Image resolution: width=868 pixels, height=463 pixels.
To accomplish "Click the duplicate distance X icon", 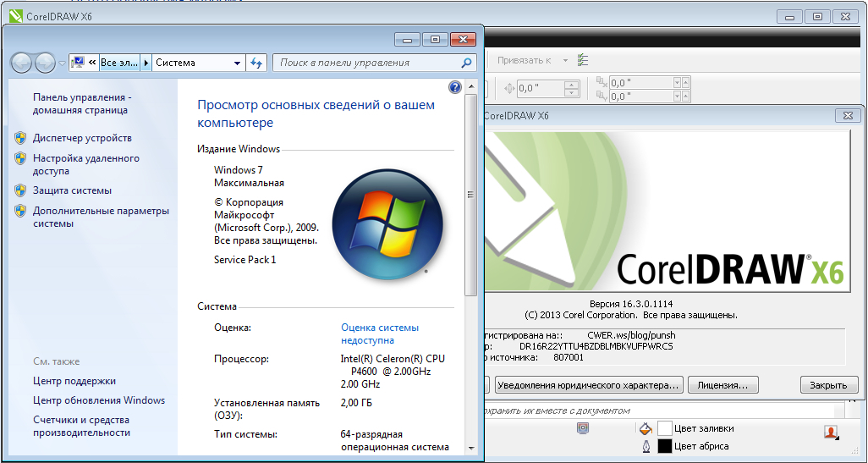I will (602, 82).
